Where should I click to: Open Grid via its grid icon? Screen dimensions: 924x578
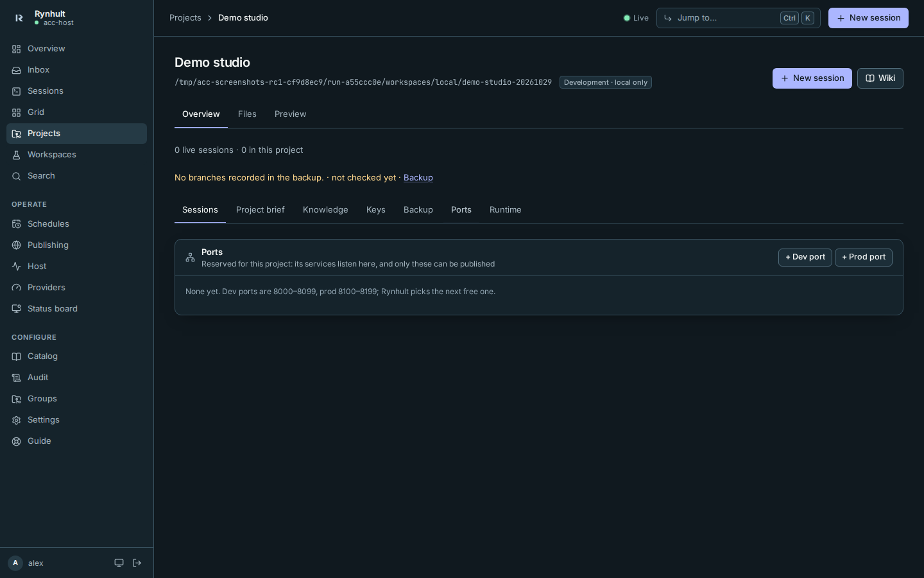point(17,112)
